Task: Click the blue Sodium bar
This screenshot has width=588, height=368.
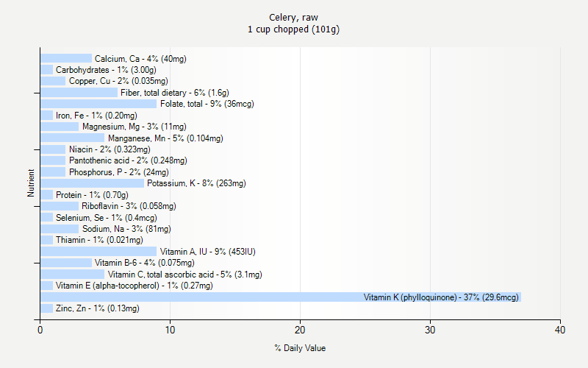Action: [x=60, y=229]
